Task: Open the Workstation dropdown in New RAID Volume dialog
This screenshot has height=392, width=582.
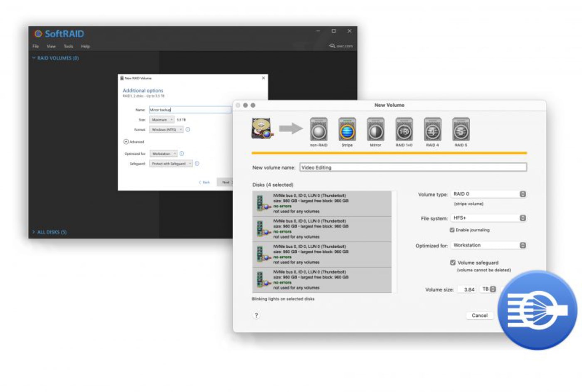Action: pyautogui.click(x=163, y=154)
